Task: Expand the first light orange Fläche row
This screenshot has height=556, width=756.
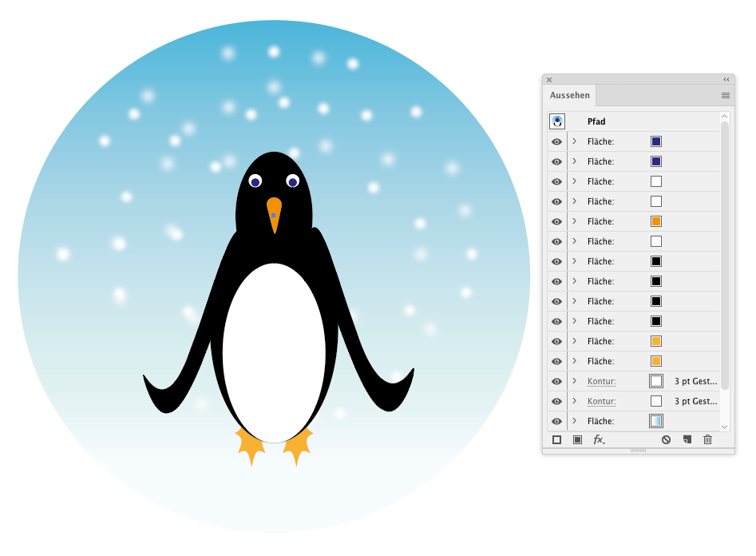Action: (x=574, y=341)
